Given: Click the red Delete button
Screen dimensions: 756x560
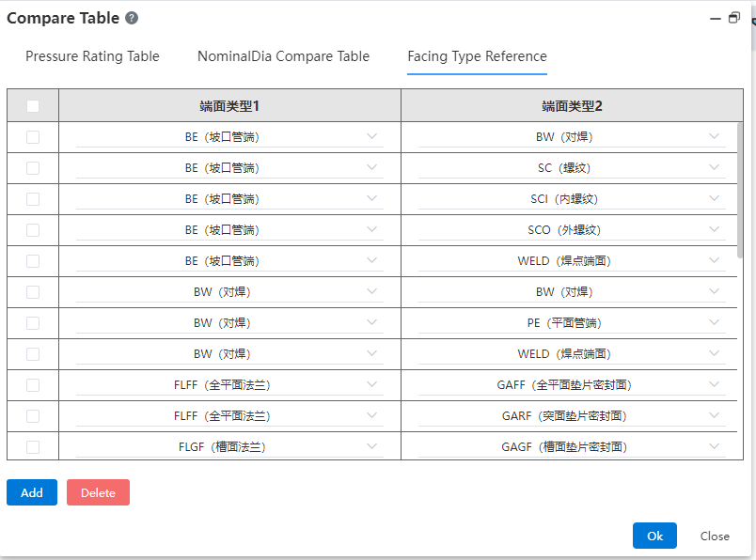Looking at the screenshot, I should pos(99,492).
